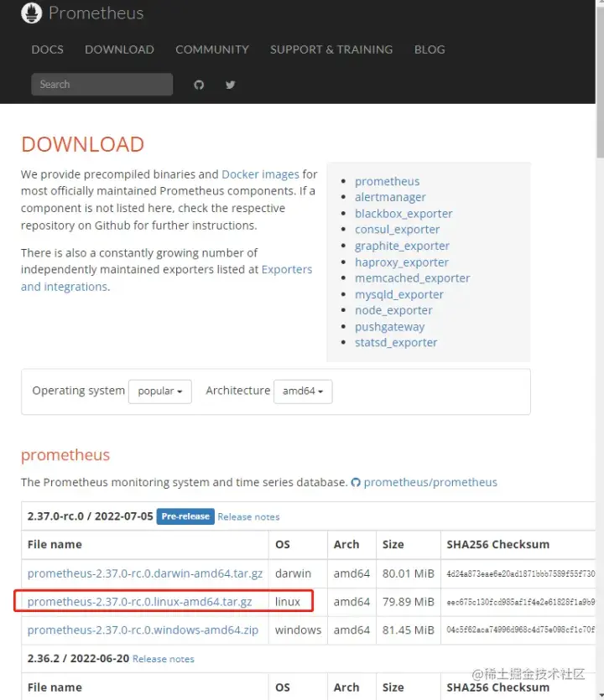Jump to graphite_exporter section link
The width and height of the screenshot is (604, 700).
click(x=402, y=246)
